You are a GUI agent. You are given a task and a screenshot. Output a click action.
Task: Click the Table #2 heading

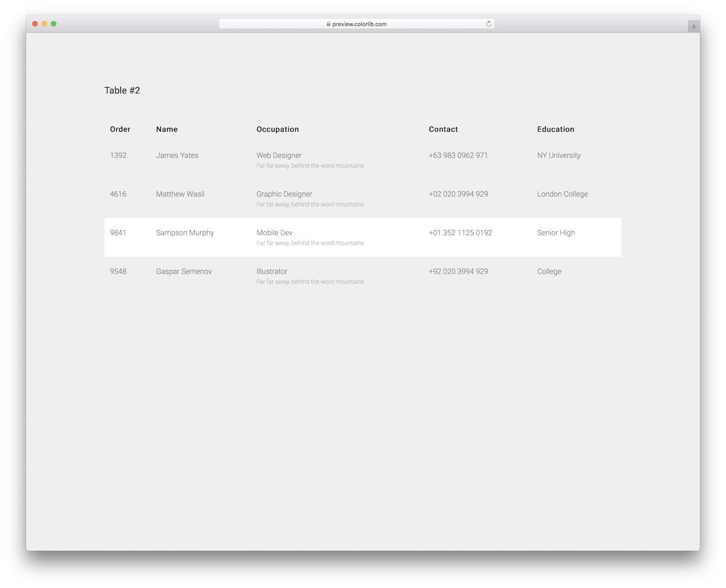click(x=122, y=91)
